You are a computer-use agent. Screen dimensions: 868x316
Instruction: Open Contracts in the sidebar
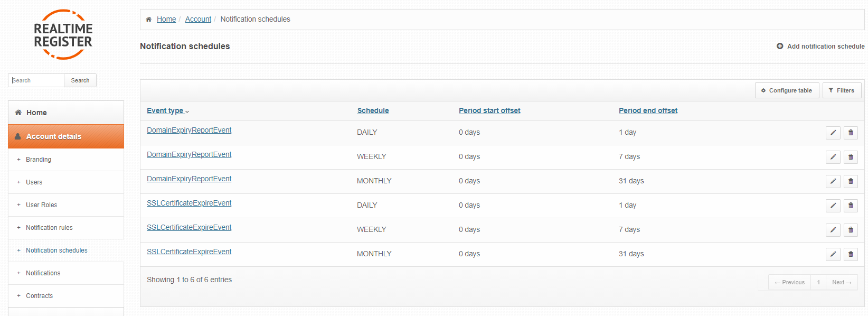click(x=39, y=295)
